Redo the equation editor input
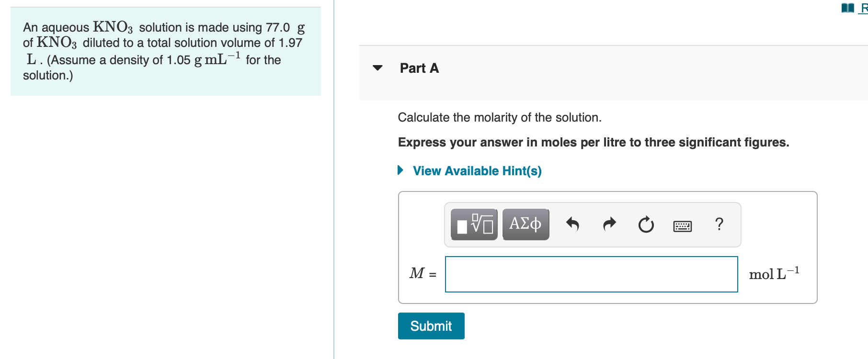 (608, 224)
